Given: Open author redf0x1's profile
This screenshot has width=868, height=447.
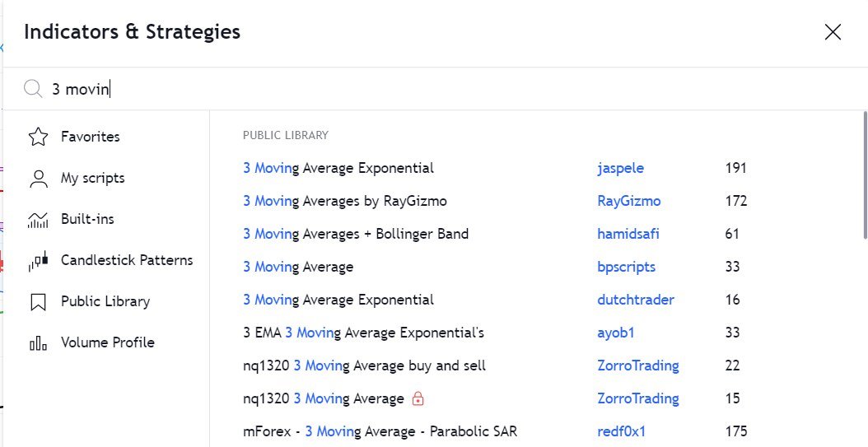Looking at the screenshot, I should pyautogui.click(x=622, y=431).
